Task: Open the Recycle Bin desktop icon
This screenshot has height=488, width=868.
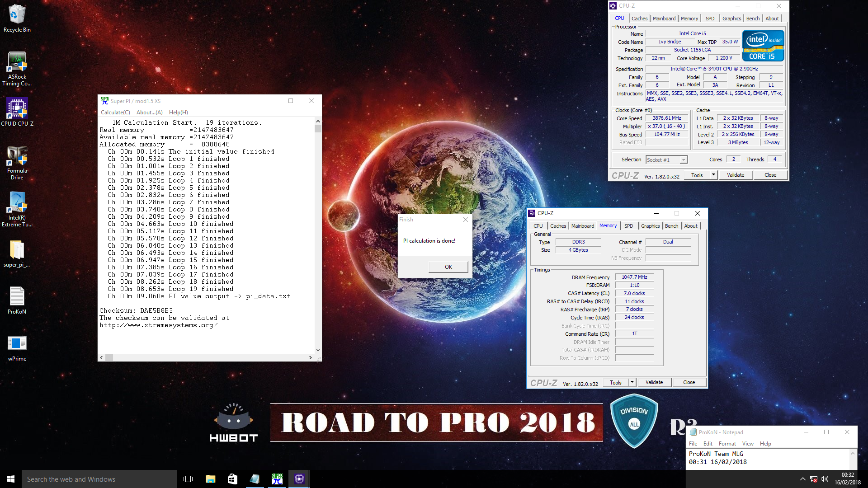Action: (17, 18)
